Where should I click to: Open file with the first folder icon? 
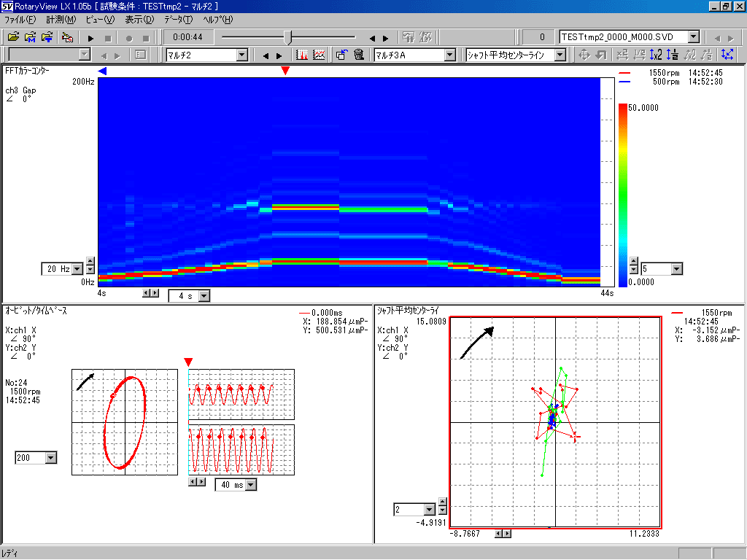click(13, 37)
